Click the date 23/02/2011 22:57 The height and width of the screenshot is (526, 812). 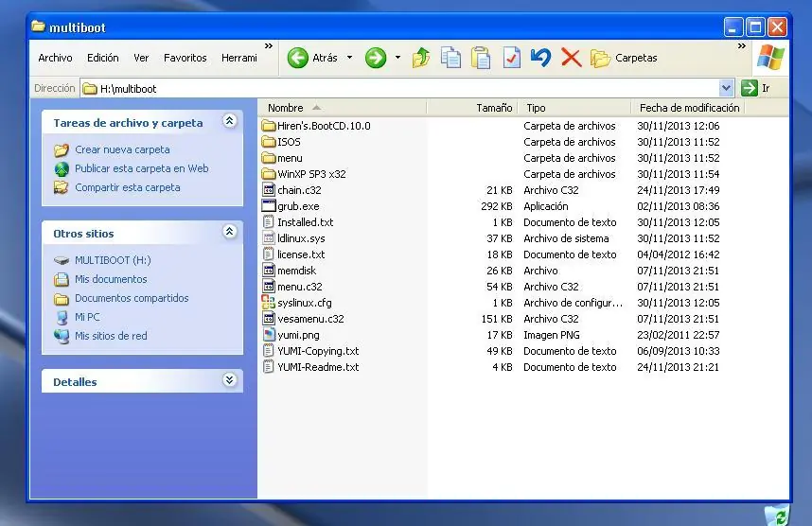(x=678, y=335)
